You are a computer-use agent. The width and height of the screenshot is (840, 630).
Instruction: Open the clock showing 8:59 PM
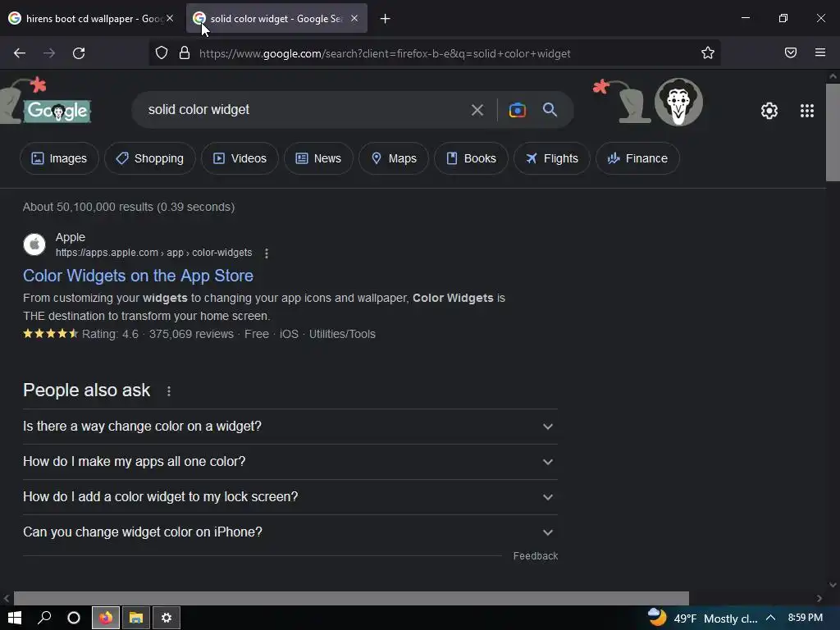(806, 618)
